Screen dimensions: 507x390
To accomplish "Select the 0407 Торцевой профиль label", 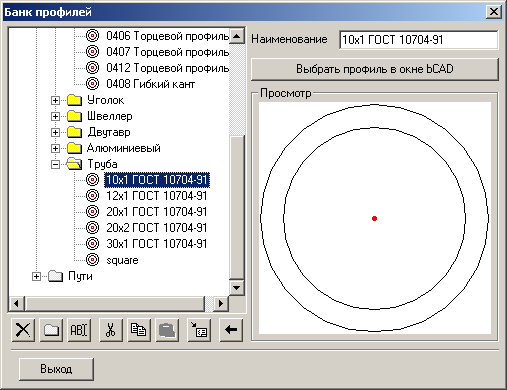I will tap(168, 52).
